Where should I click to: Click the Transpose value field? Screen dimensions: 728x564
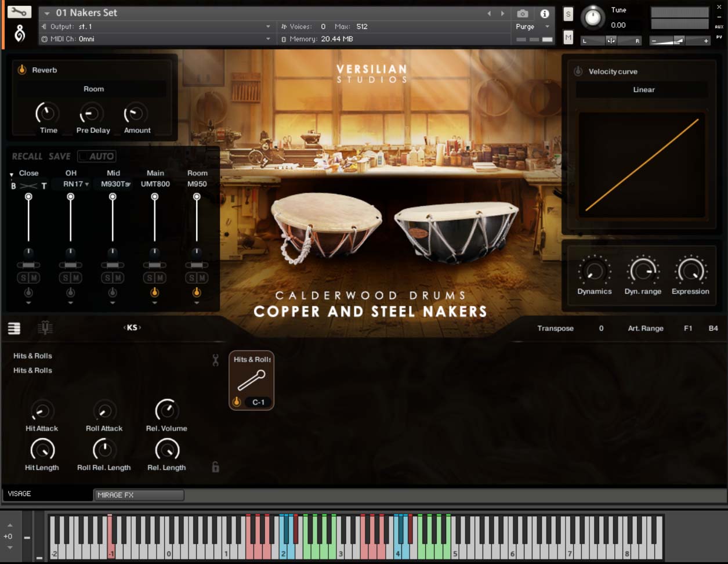pos(601,328)
